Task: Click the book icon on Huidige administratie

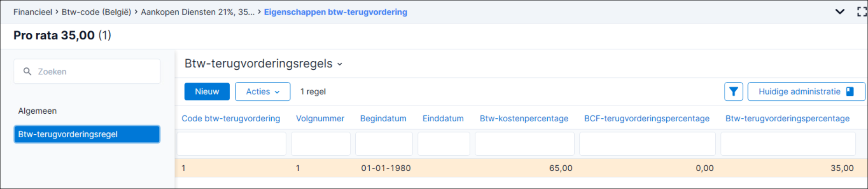Action: click(850, 92)
